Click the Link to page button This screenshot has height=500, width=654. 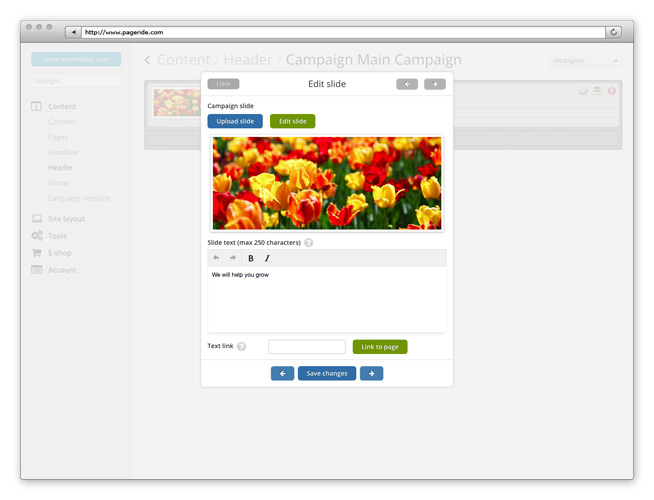coord(380,347)
